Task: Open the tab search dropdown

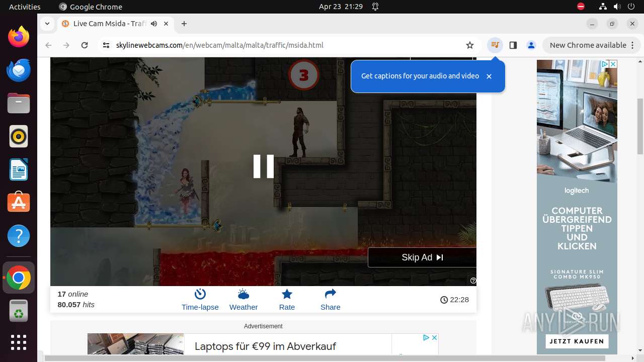Action: pyautogui.click(x=47, y=24)
